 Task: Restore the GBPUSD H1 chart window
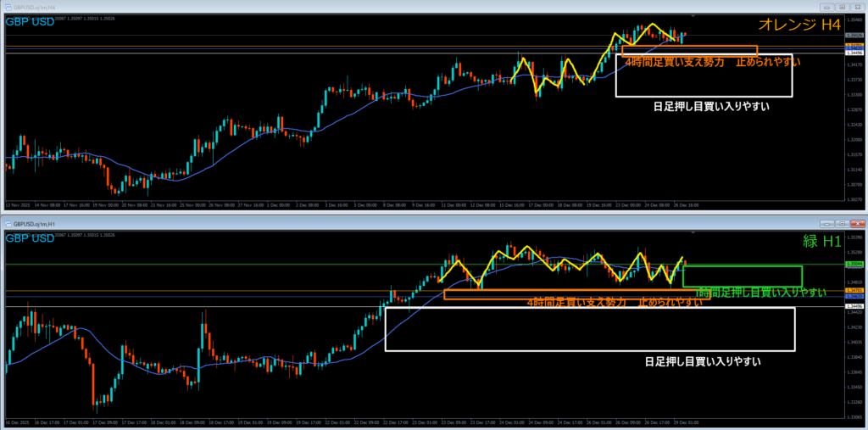[x=844, y=224]
